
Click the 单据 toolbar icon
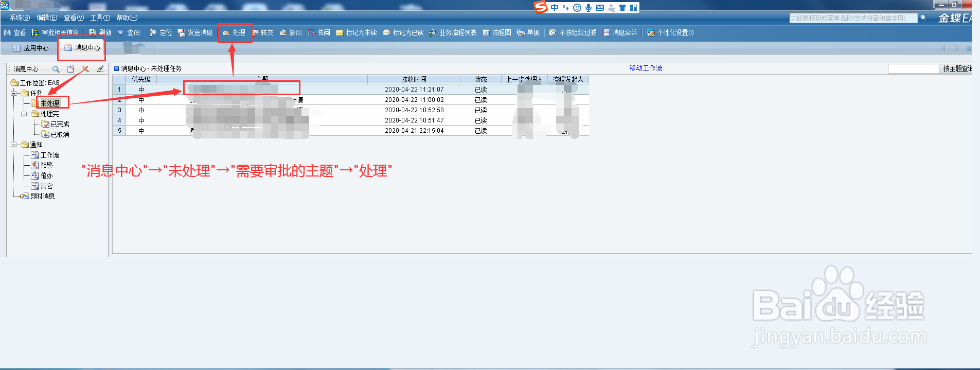coord(521,32)
